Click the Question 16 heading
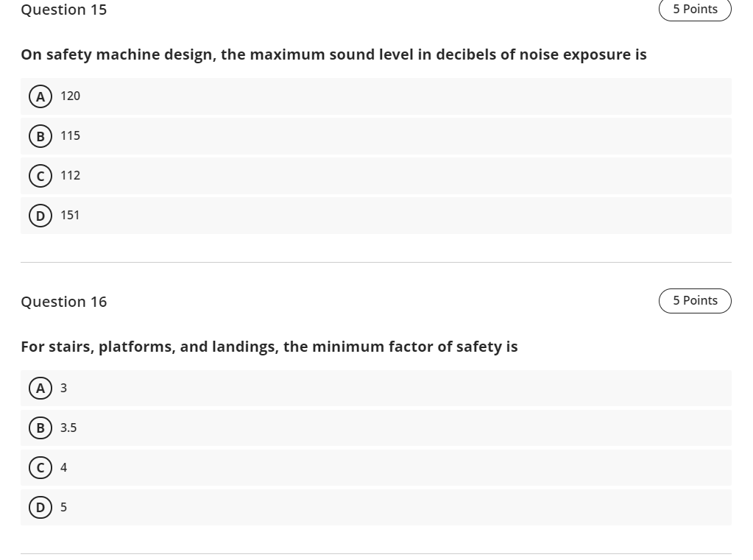 point(64,302)
